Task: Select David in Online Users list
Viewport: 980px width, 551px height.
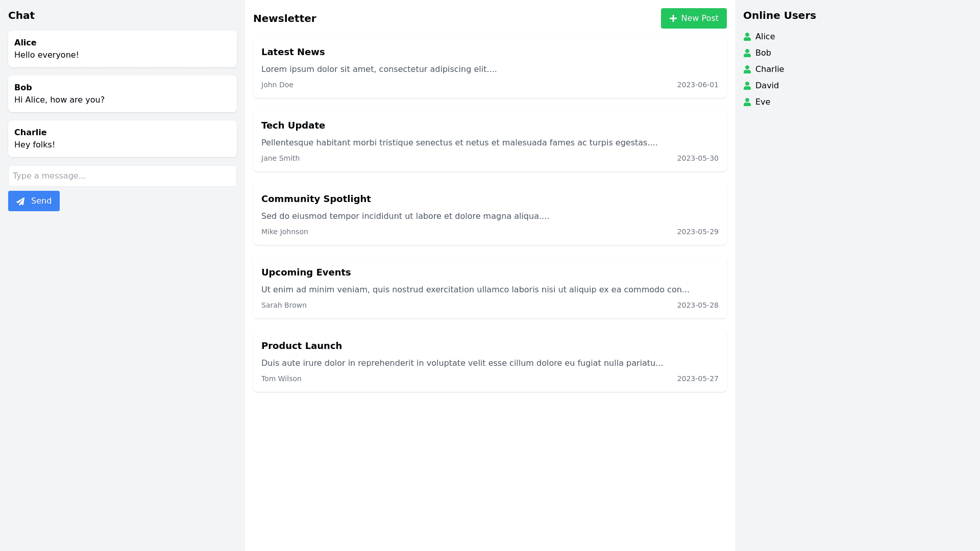Action: coord(767,86)
